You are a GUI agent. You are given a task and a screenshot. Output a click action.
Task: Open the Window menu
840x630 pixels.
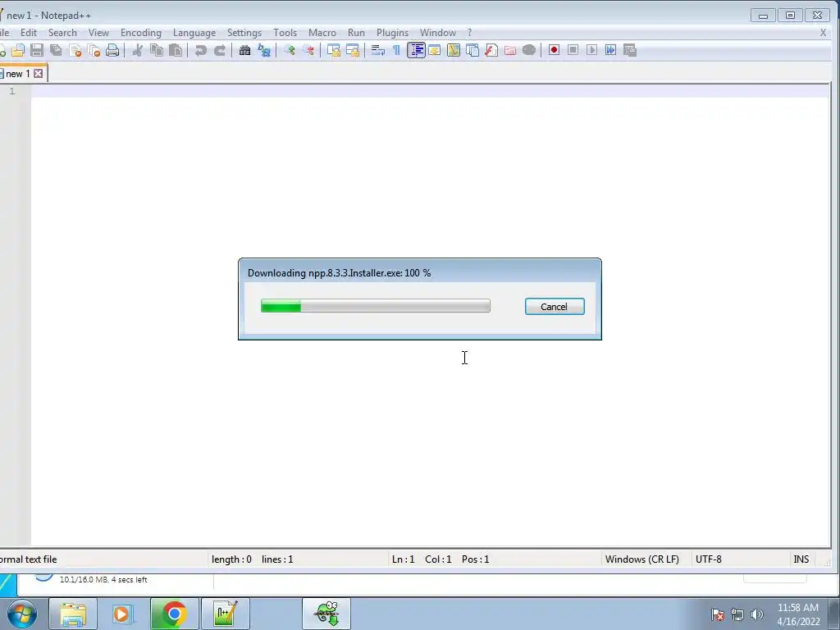[438, 33]
